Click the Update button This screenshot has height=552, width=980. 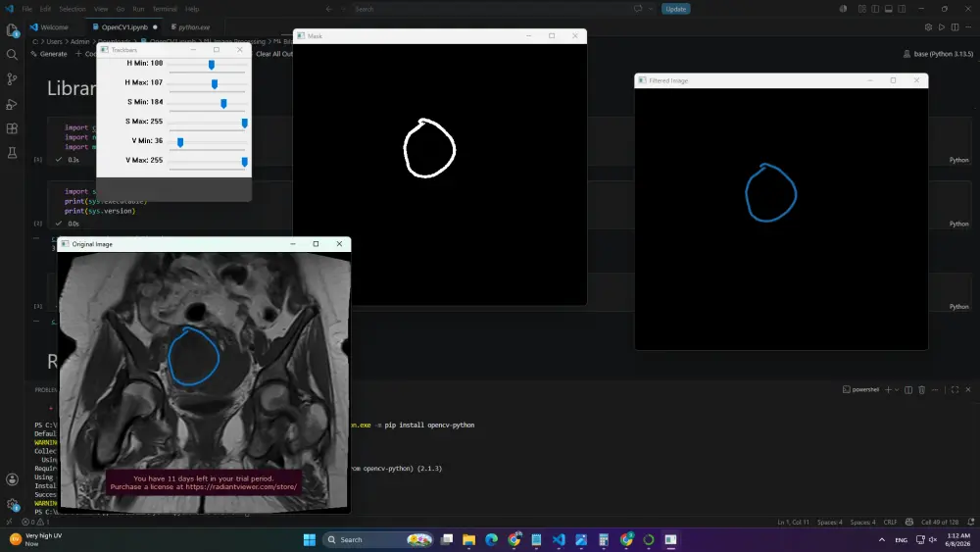(675, 9)
